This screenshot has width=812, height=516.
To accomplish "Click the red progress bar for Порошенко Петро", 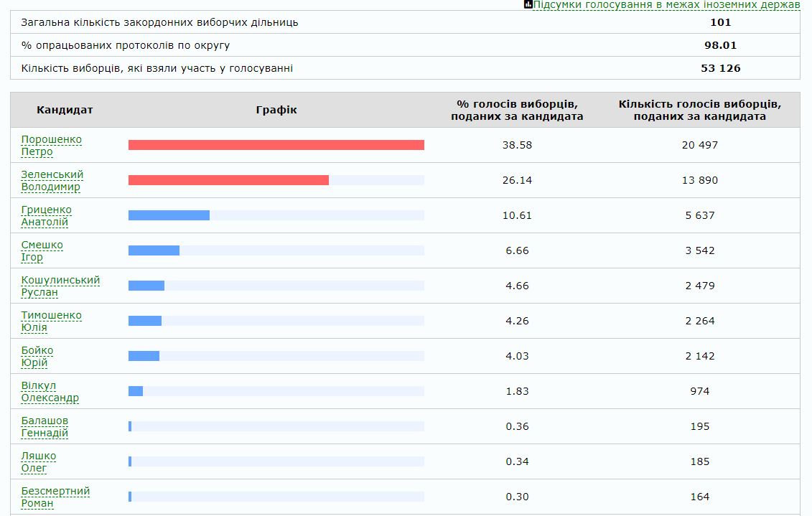I will point(276,145).
